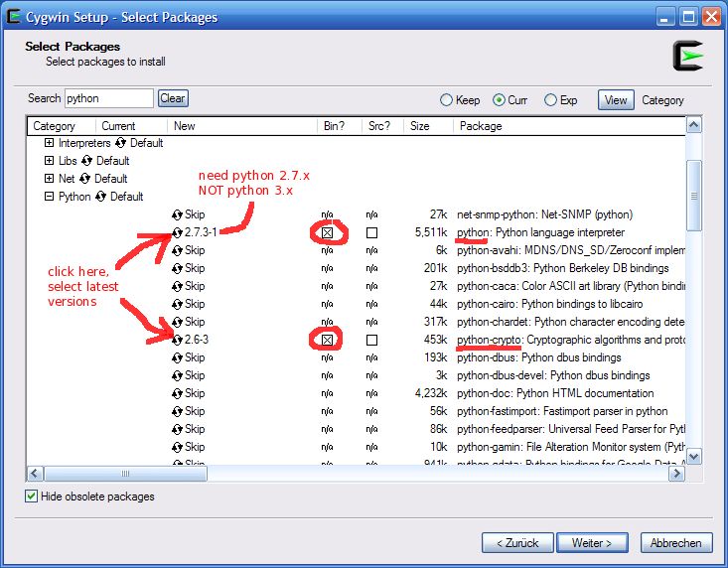Expand the Libs category
Screen dimensions: 728x568
click(x=49, y=161)
